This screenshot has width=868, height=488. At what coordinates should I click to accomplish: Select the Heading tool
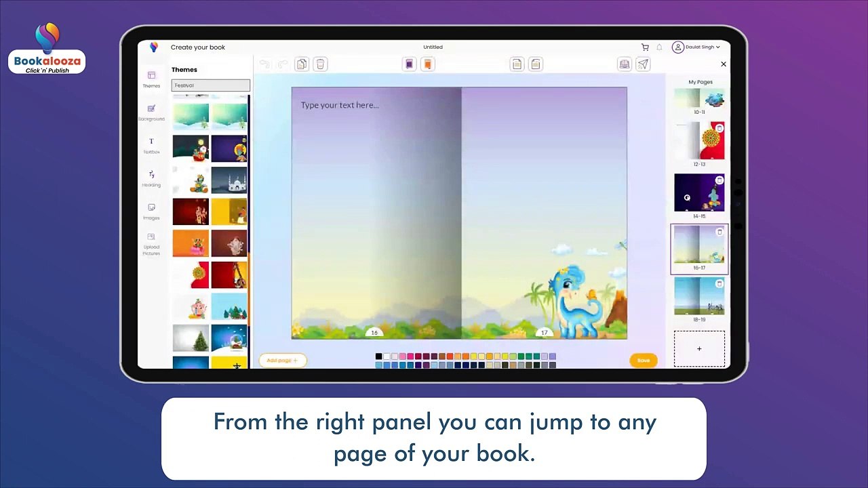(151, 179)
